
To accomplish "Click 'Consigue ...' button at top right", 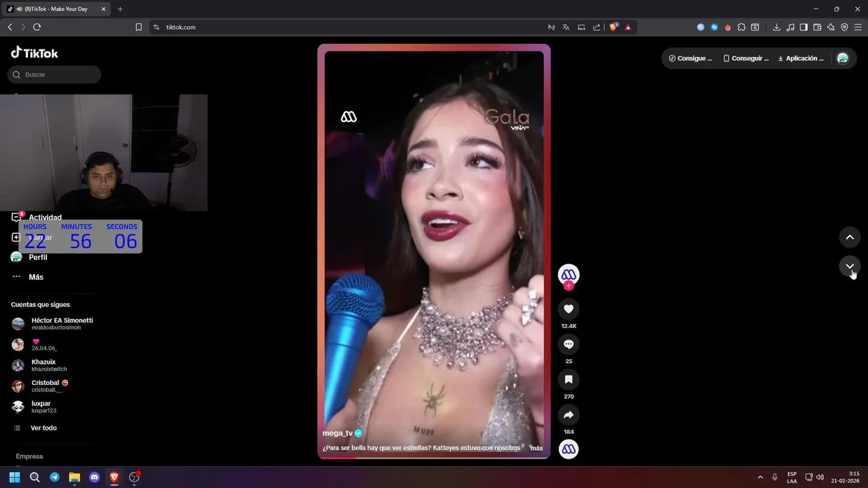I will [690, 58].
